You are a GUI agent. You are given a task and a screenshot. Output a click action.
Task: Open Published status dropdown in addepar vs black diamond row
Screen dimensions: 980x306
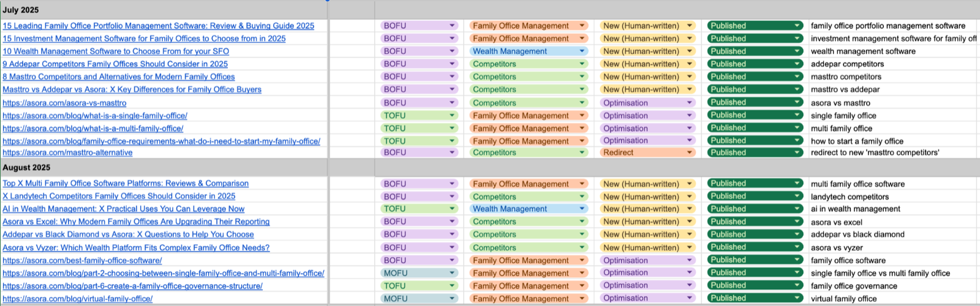[755, 234]
